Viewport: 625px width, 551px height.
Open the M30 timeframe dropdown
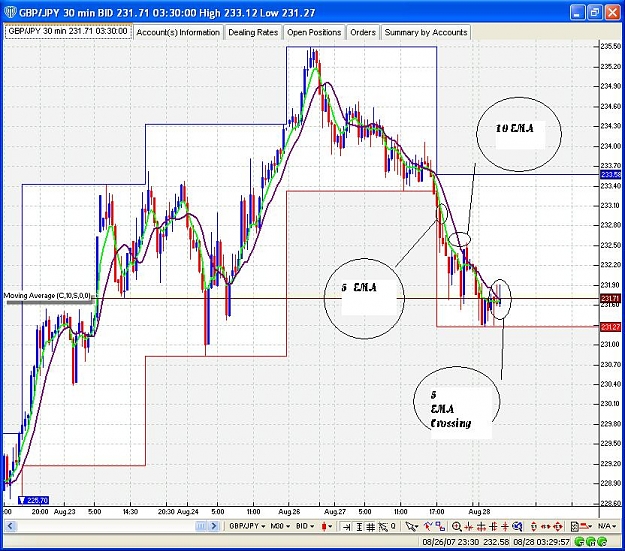tap(280, 526)
